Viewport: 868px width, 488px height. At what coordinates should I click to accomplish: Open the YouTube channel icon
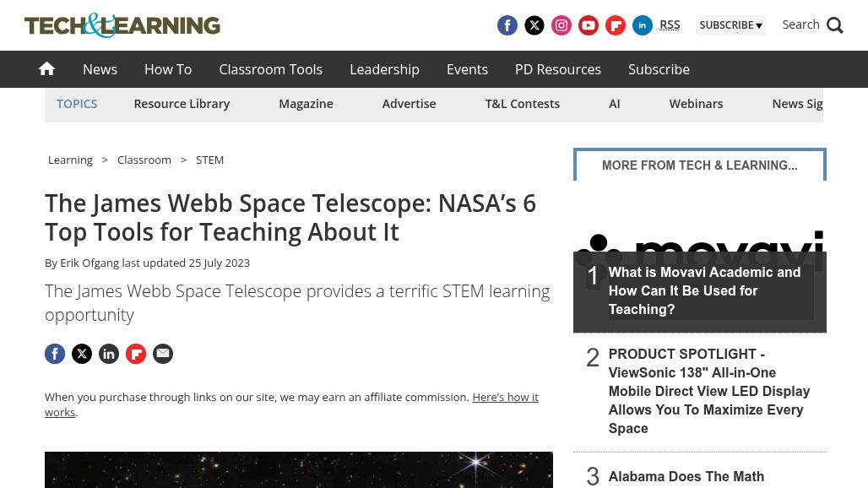tap(589, 25)
